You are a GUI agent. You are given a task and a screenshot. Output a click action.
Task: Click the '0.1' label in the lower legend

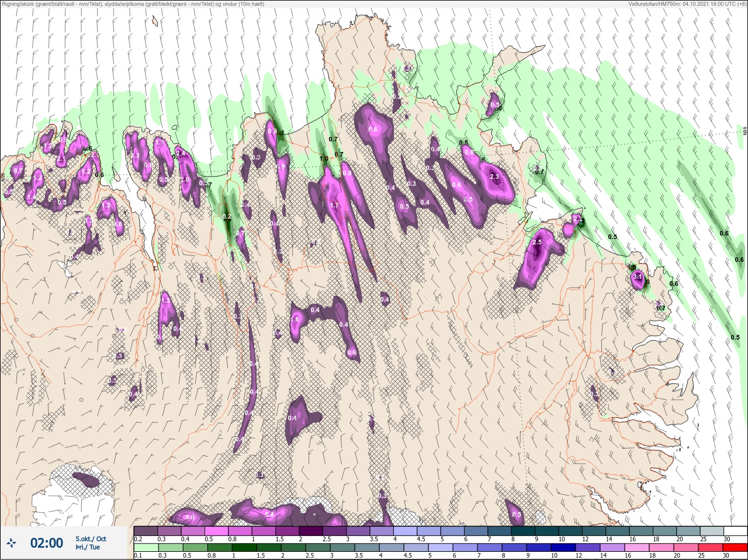coord(137,555)
